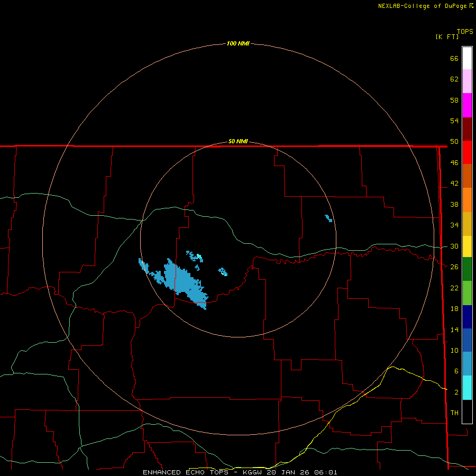Click the light blue 6 kft legend band
Screen dimensions: 476x476
click(x=467, y=364)
